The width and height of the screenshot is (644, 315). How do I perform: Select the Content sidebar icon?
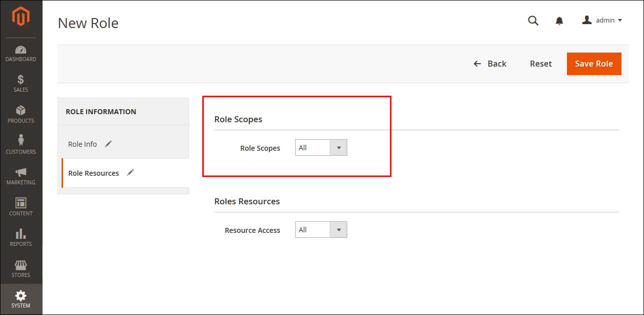pos(21,207)
